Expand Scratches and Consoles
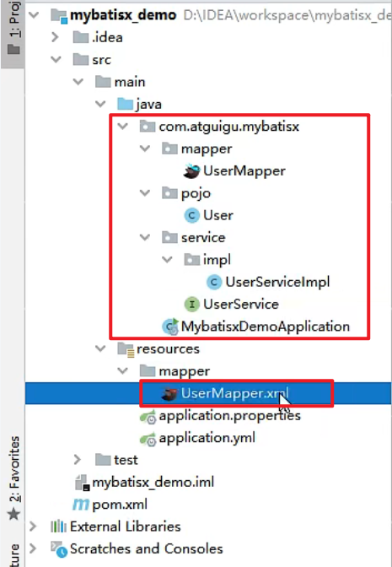 [33, 549]
